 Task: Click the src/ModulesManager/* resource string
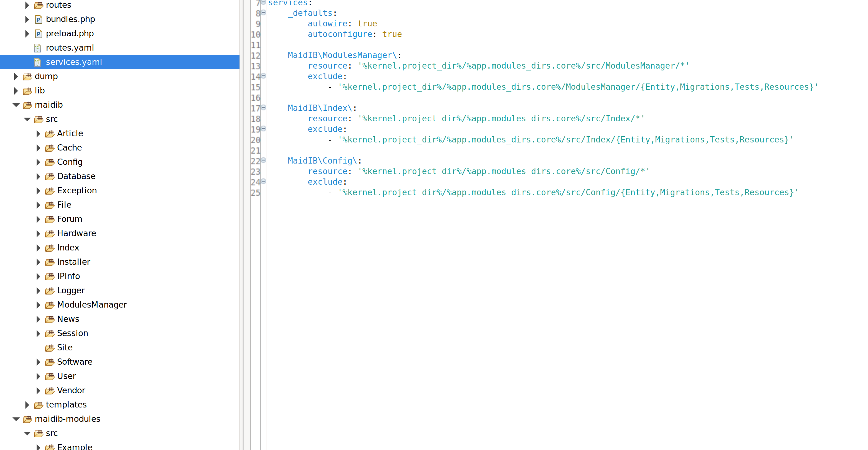coord(523,66)
